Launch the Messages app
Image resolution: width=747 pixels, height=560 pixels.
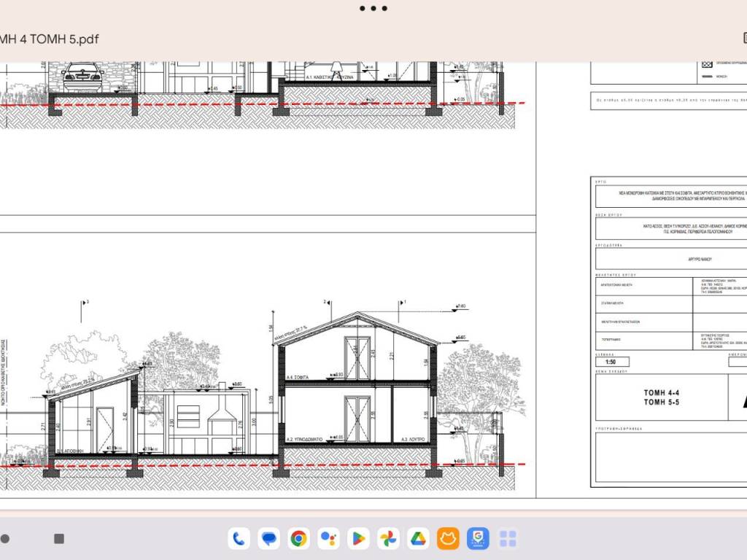point(269,539)
